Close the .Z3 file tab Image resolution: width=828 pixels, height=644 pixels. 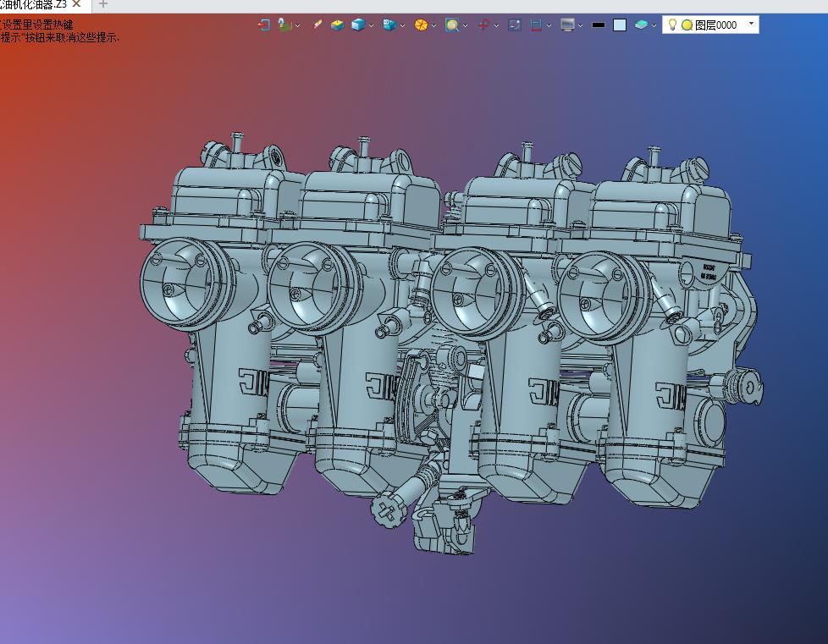point(76,5)
